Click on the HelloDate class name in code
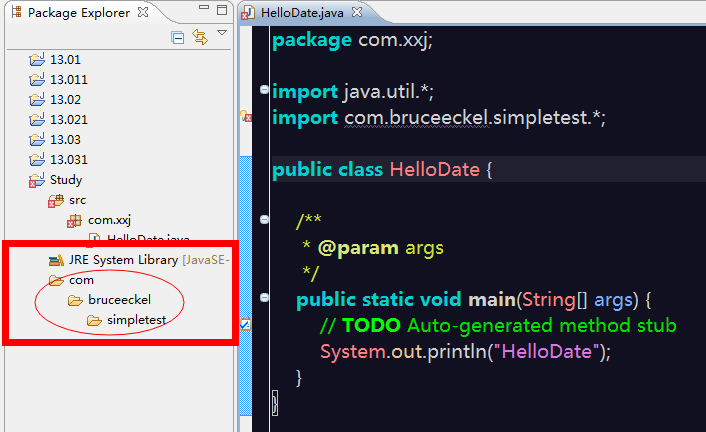Screen dimensions: 706x432 [x=435, y=170]
